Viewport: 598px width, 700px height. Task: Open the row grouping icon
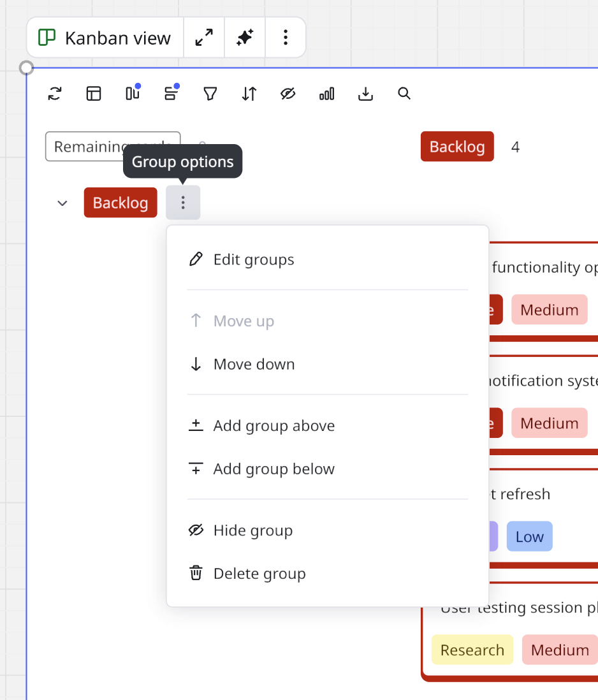pos(171,94)
